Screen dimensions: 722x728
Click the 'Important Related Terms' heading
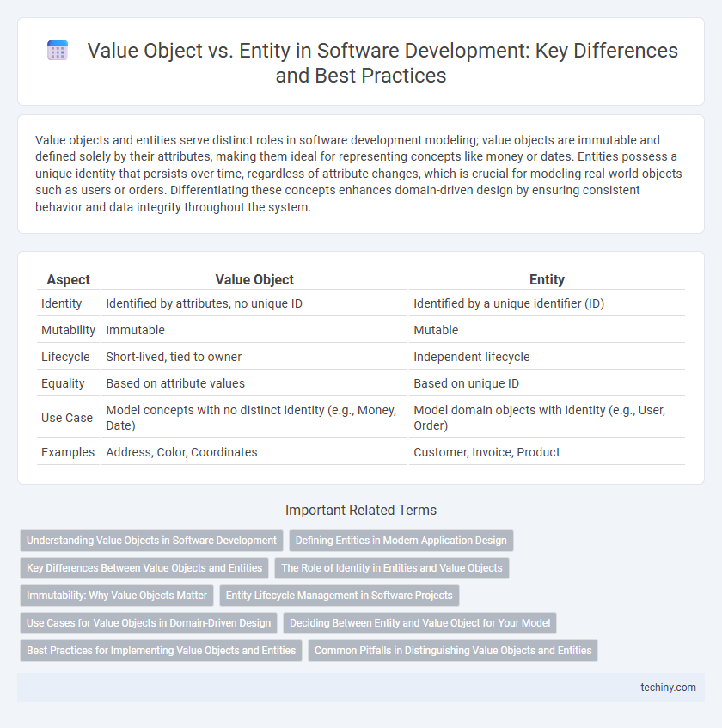[361, 511]
